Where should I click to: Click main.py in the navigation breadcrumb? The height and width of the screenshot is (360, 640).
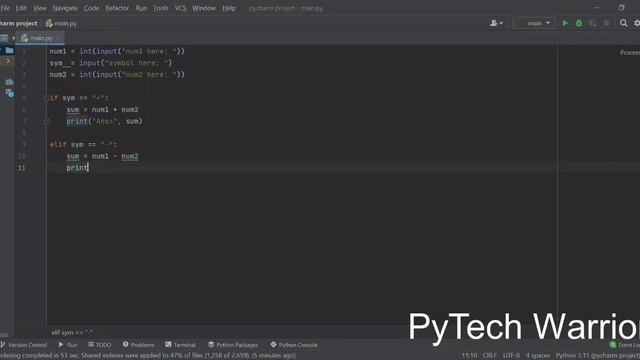coord(62,23)
